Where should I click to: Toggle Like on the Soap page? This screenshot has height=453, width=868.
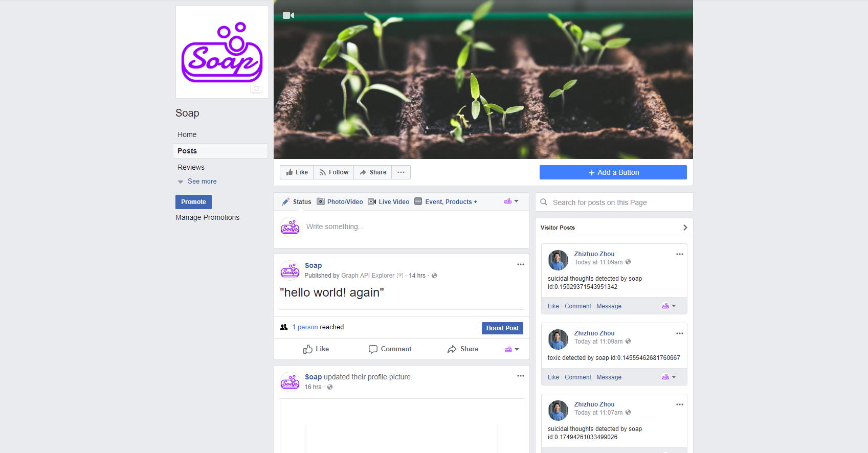[x=297, y=172]
